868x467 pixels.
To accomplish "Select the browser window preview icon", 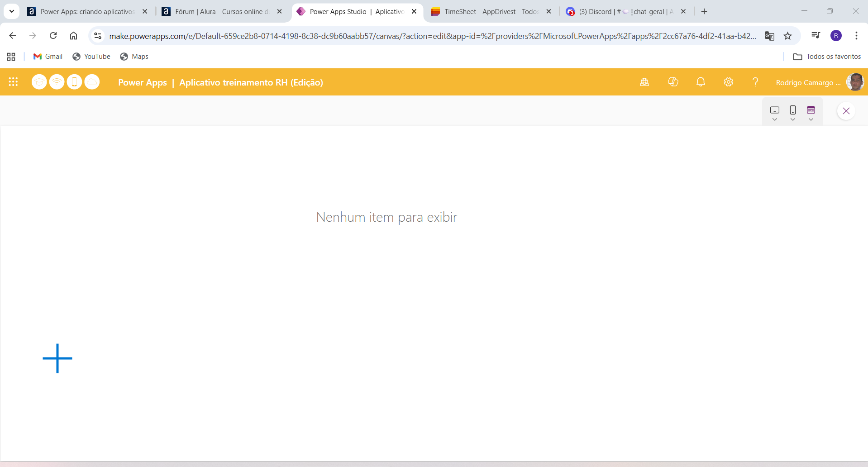I will (x=811, y=110).
